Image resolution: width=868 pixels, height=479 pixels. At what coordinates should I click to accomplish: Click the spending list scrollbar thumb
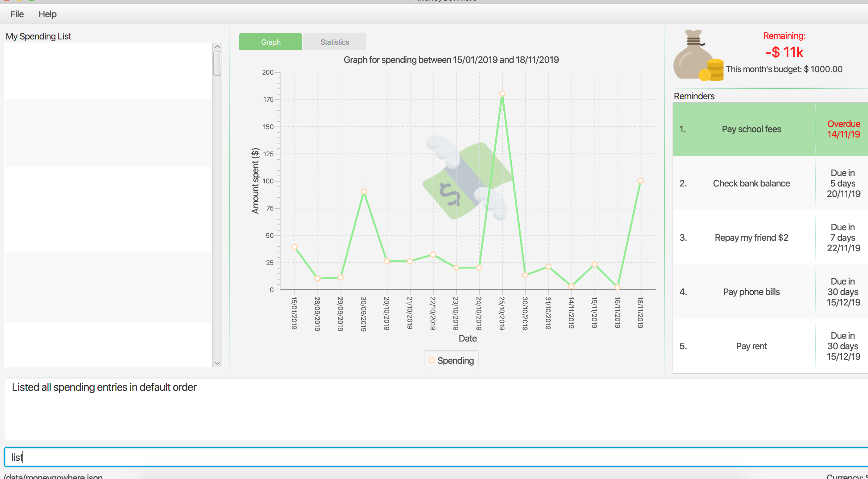pyautogui.click(x=217, y=63)
